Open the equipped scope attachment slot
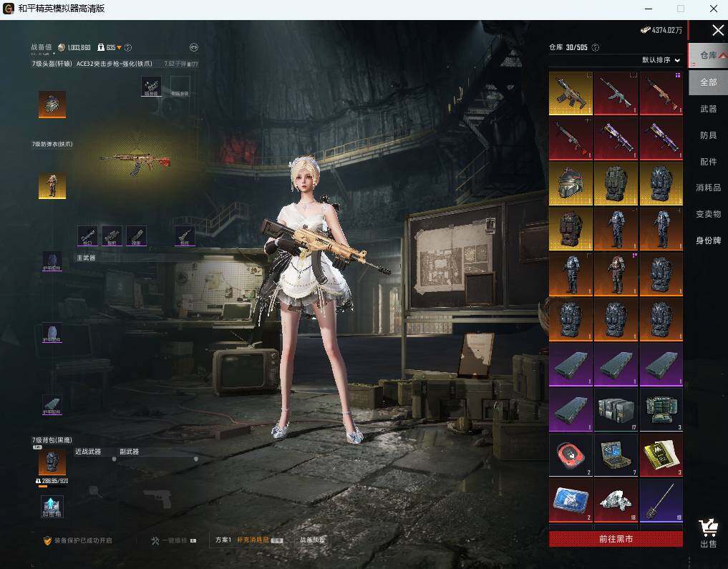This screenshot has width=728, height=569. 151,87
